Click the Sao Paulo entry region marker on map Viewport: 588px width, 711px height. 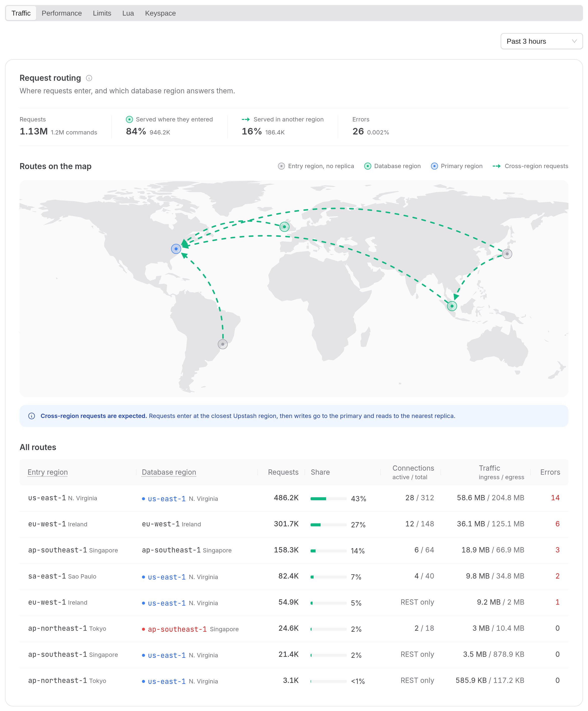coord(223,344)
